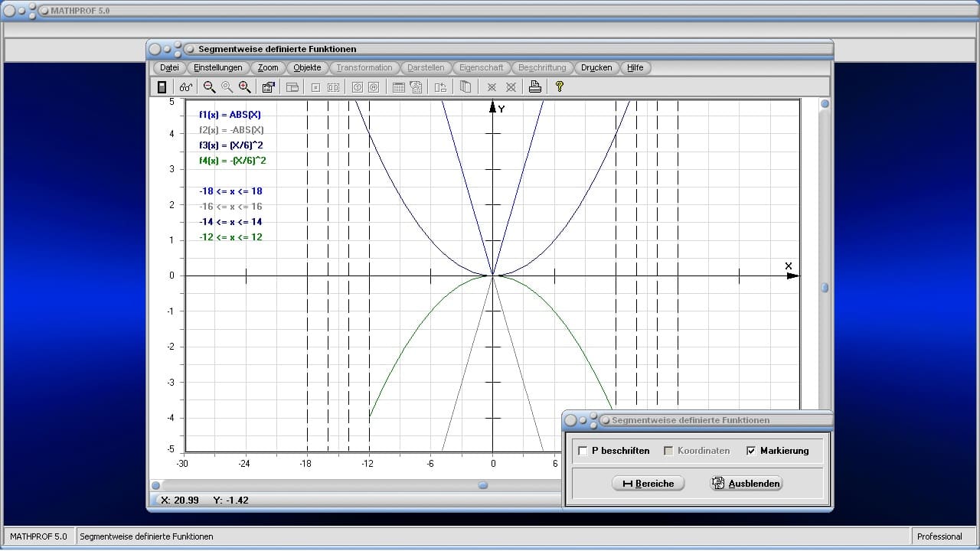Click MATHPROF 5.0 in the status bar
The image size is (980, 551).
(38, 536)
